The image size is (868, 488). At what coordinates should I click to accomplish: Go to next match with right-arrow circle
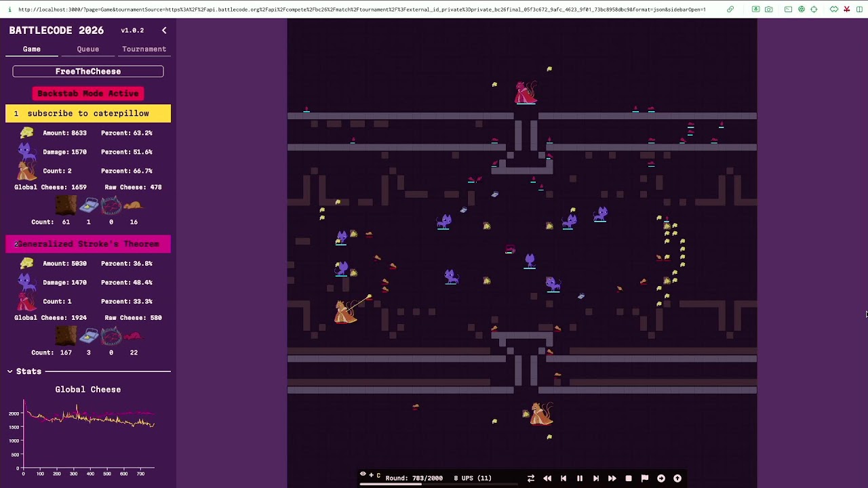[661, 479]
